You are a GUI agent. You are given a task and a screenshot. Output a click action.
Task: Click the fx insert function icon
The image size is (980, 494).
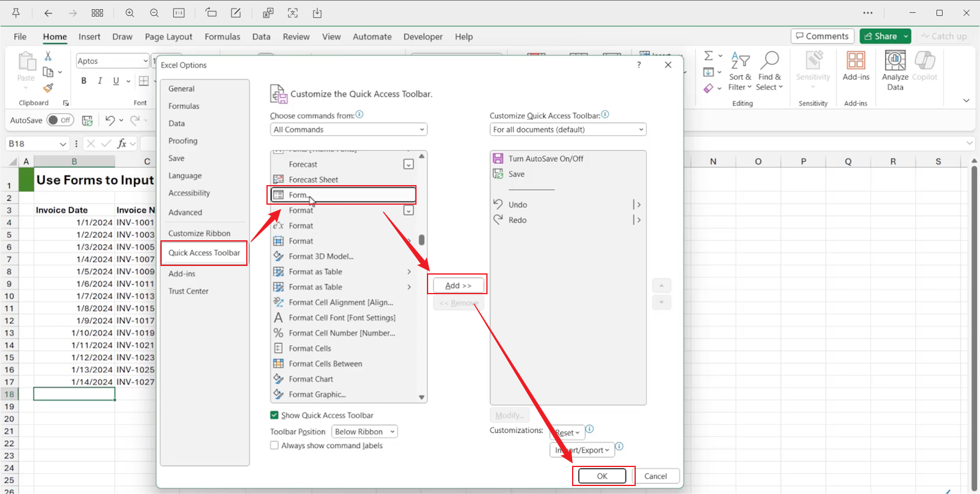point(122,143)
